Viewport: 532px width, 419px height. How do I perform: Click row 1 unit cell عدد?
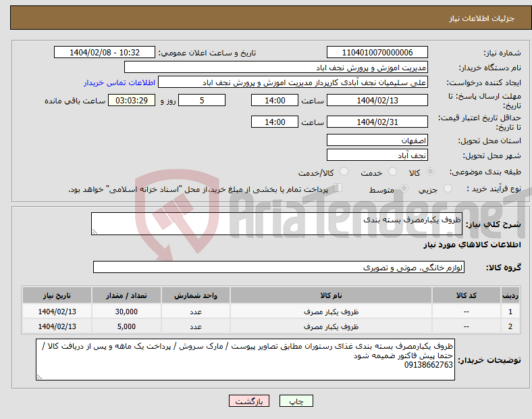(x=196, y=312)
